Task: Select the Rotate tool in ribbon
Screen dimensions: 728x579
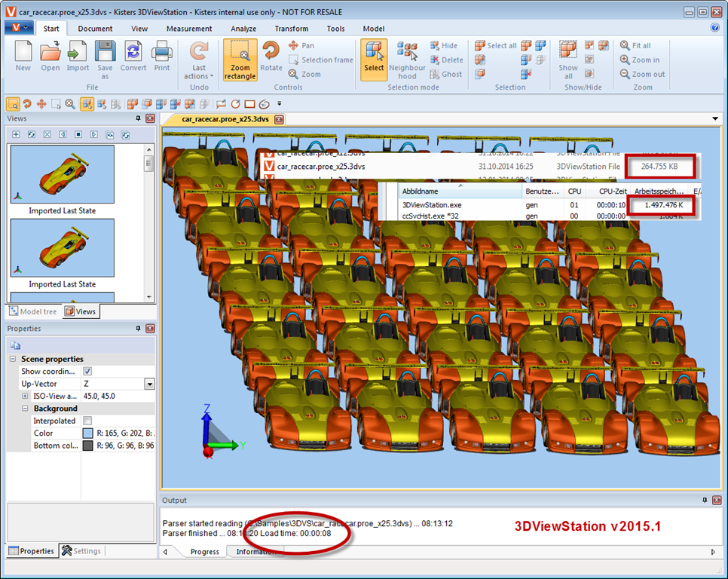Action: click(x=271, y=56)
